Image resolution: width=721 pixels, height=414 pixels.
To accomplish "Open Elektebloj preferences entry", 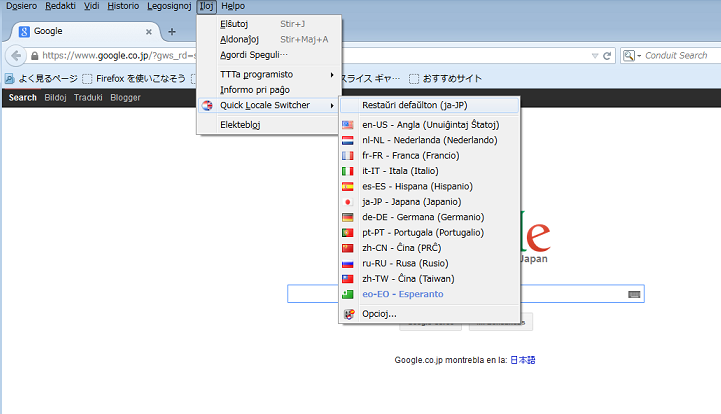I will pyautogui.click(x=269, y=125).
